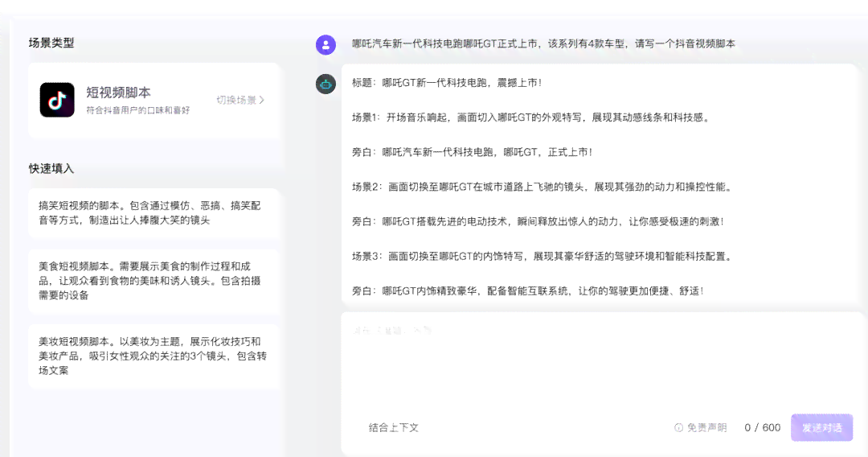
Task: Click the 场景1 line of the script
Action: pos(531,117)
